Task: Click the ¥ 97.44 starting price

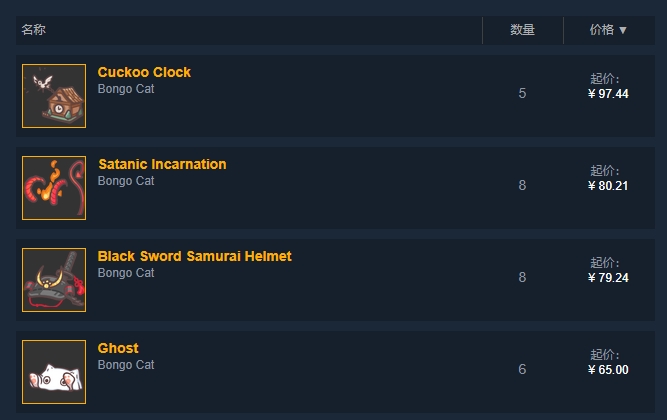Action: click(x=608, y=94)
